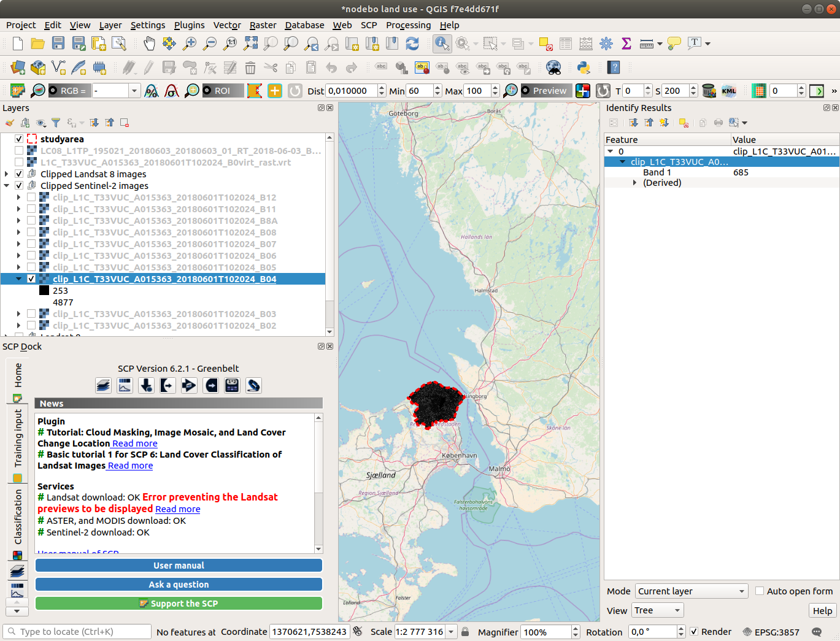Image resolution: width=840 pixels, height=641 pixels.
Task: Toggle visibility of the B12 layer
Action: (31, 198)
